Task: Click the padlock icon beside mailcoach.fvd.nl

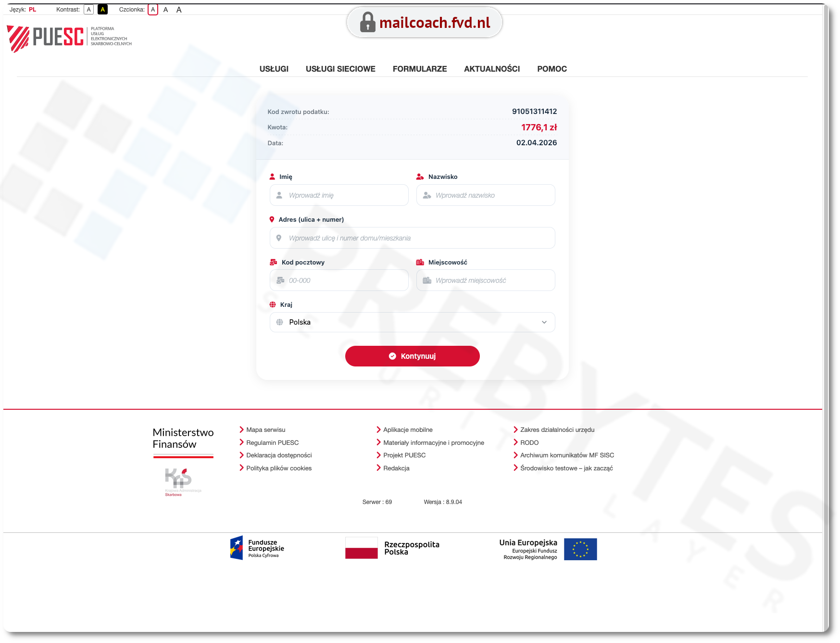Action: pos(367,23)
